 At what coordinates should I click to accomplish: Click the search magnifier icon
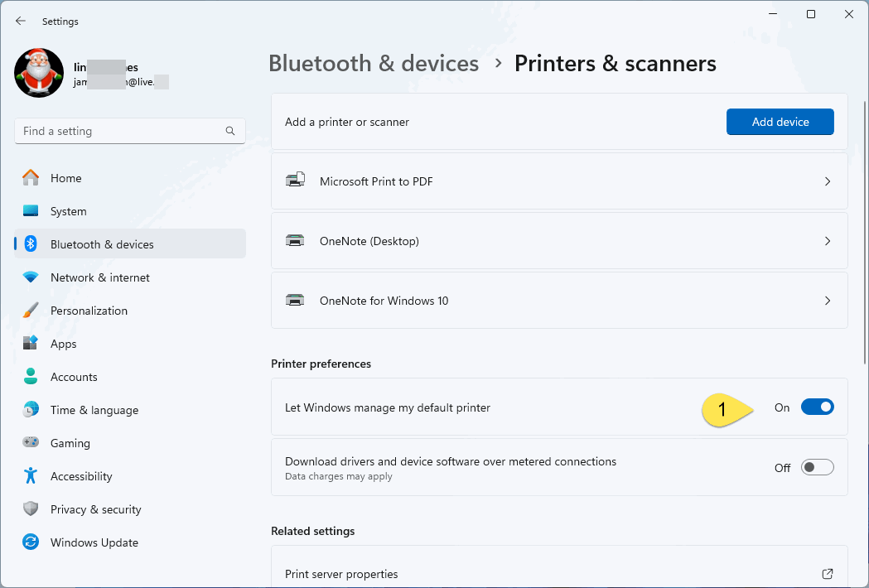230,132
